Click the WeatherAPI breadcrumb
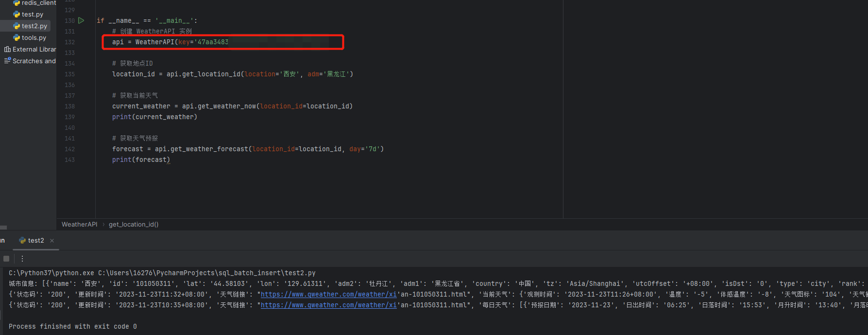The width and height of the screenshot is (868, 335). pyautogui.click(x=79, y=224)
